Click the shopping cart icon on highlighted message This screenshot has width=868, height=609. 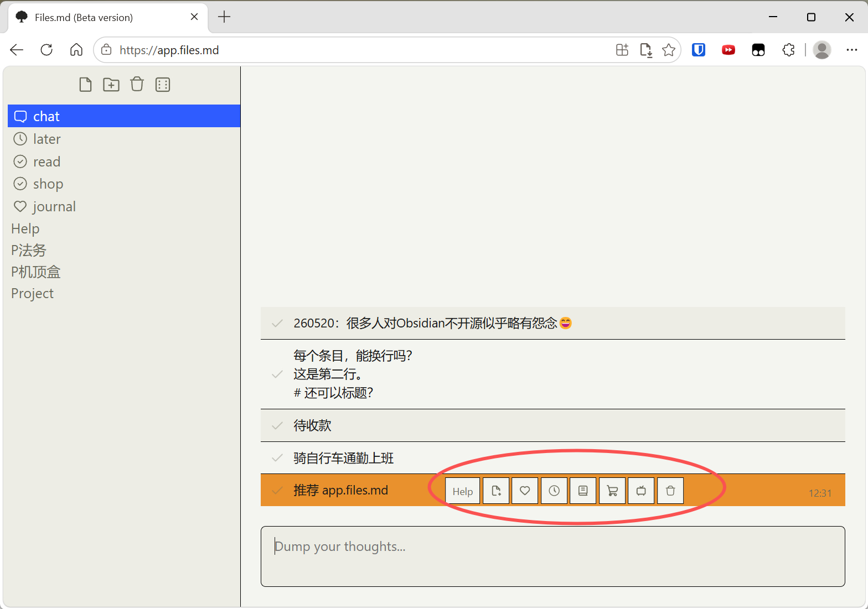pos(612,491)
